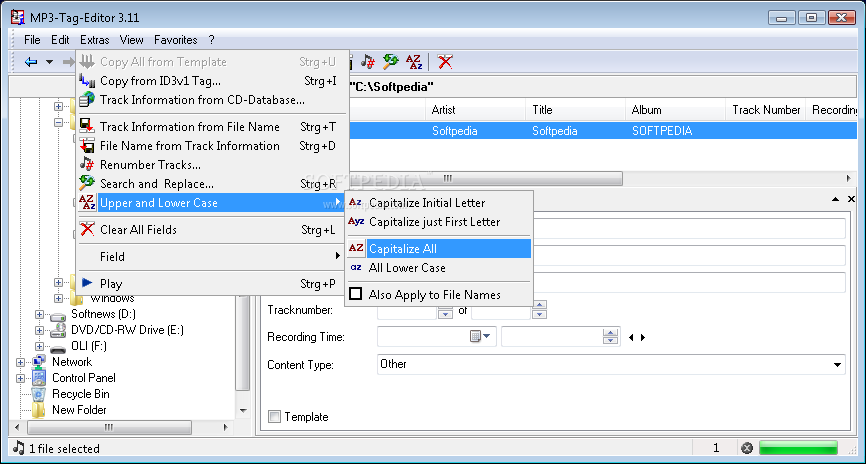
Task: Click the Renumber Tracks menu icon
Action: click(x=87, y=165)
